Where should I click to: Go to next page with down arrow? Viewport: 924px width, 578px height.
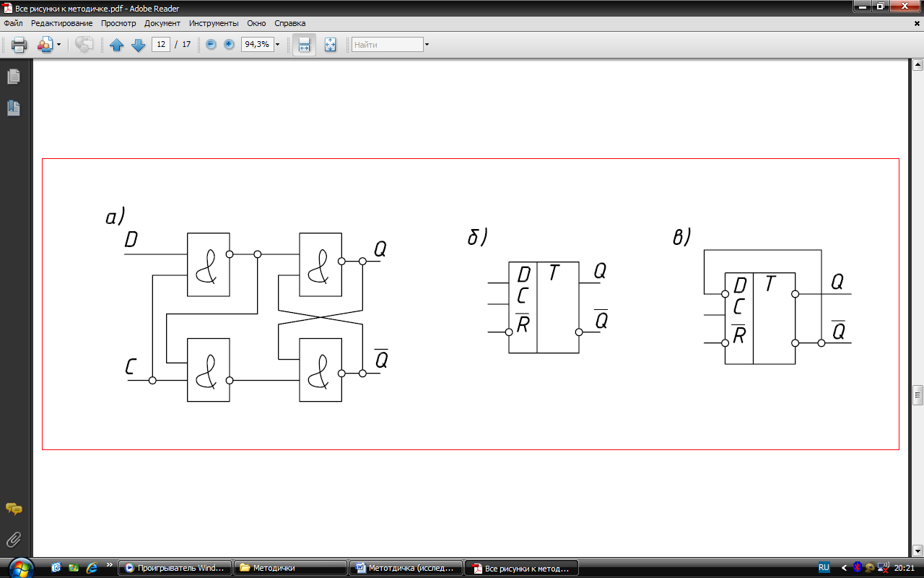point(138,45)
